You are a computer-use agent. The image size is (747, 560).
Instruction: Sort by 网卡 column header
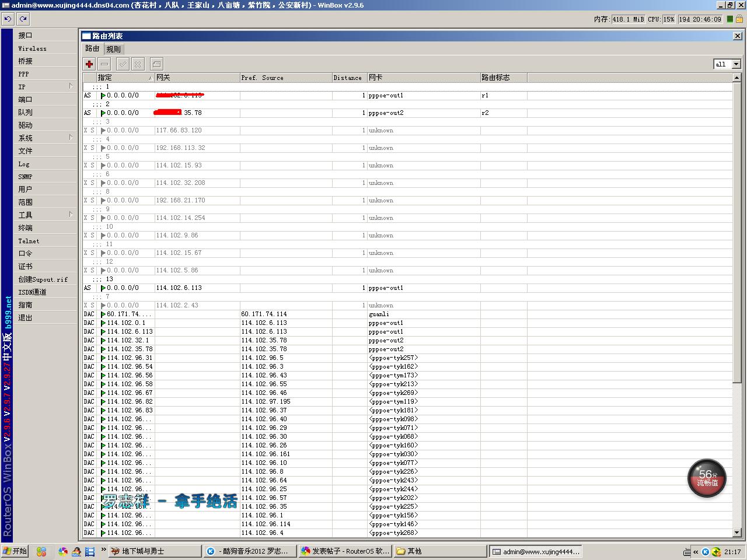[x=424, y=78]
